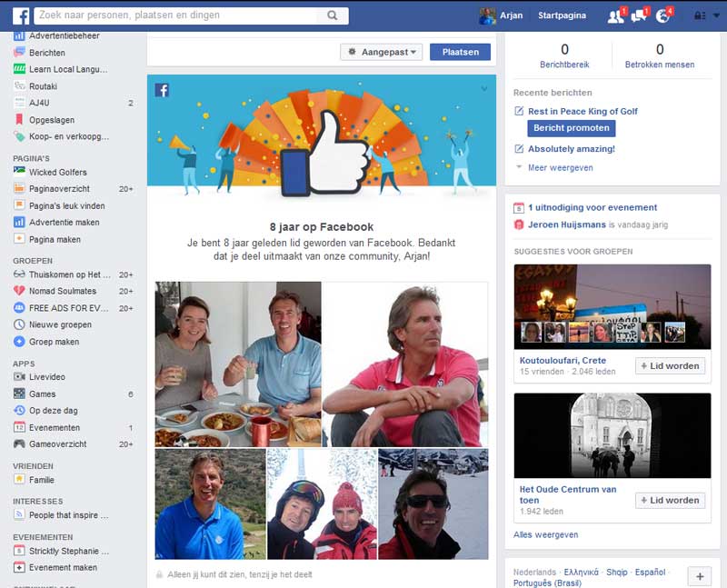Open Advertentiebeheer in sidebar
The height and width of the screenshot is (588, 727).
click(64, 35)
